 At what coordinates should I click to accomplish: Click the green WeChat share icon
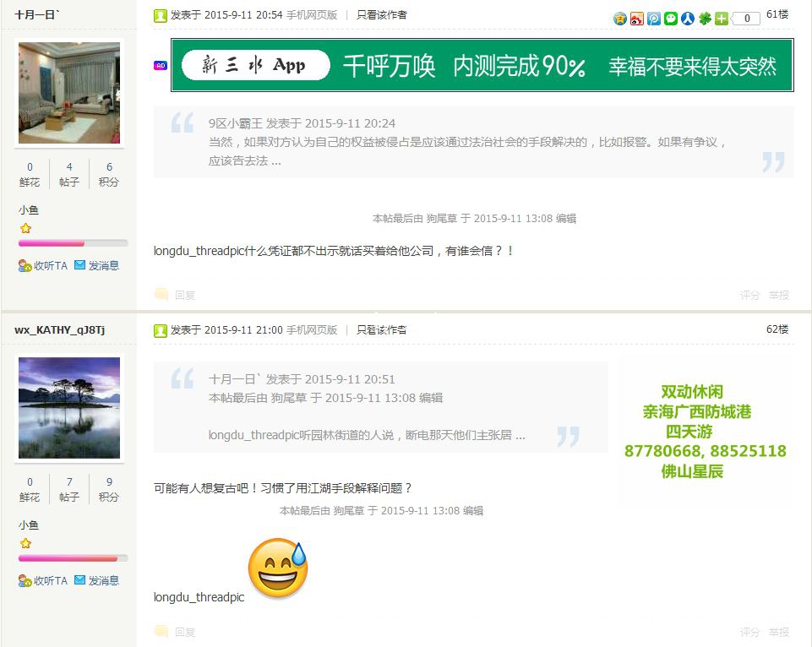pos(671,19)
